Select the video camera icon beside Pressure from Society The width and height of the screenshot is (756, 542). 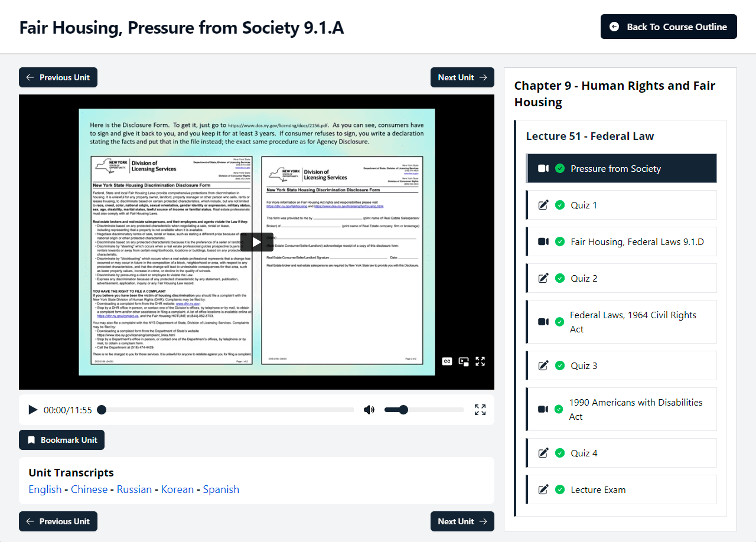[x=543, y=168]
